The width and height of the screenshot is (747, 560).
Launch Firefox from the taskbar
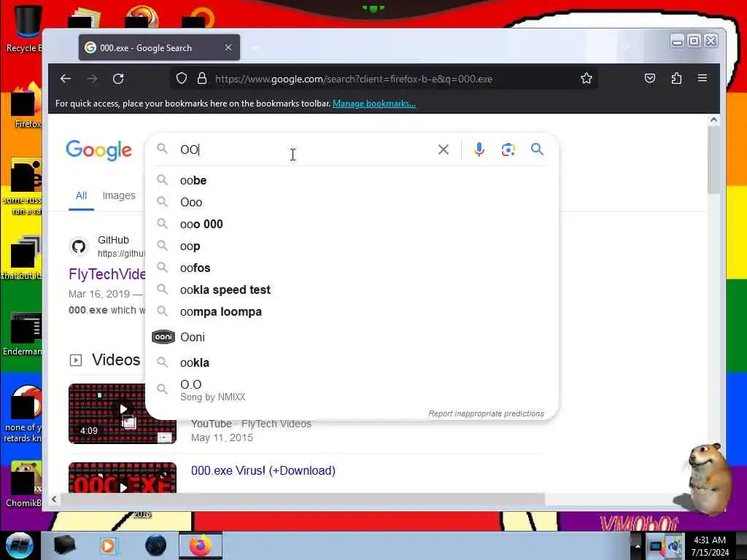point(201,545)
